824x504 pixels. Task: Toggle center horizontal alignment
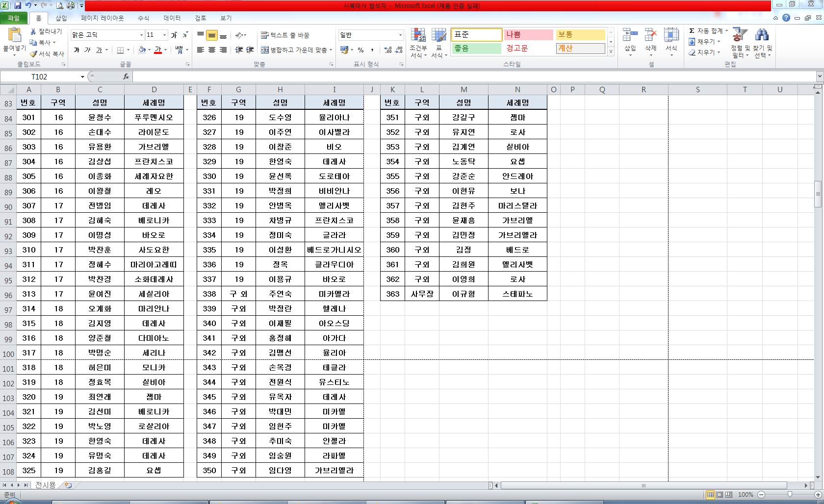click(x=212, y=50)
